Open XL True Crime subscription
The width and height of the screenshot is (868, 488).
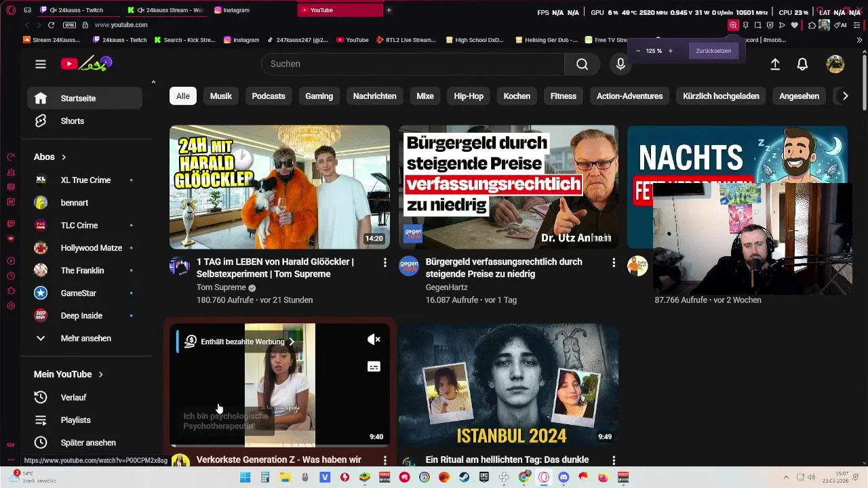85,180
